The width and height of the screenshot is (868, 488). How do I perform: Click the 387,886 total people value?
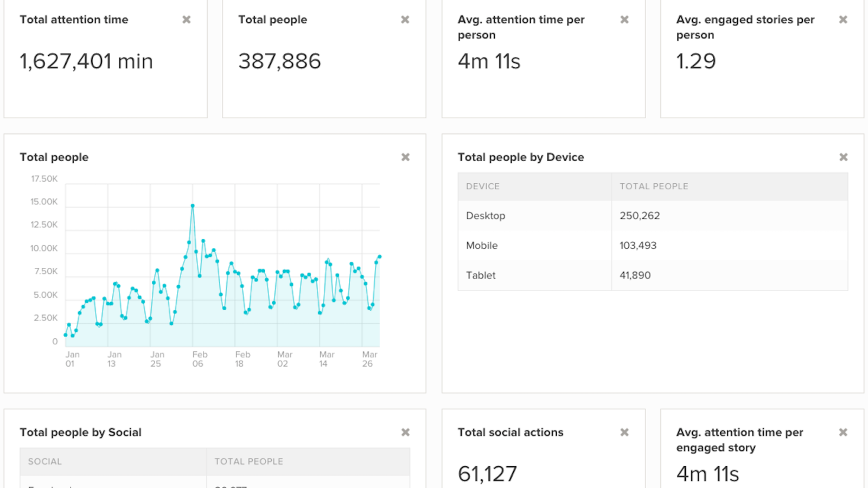pyautogui.click(x=279, y=61)
